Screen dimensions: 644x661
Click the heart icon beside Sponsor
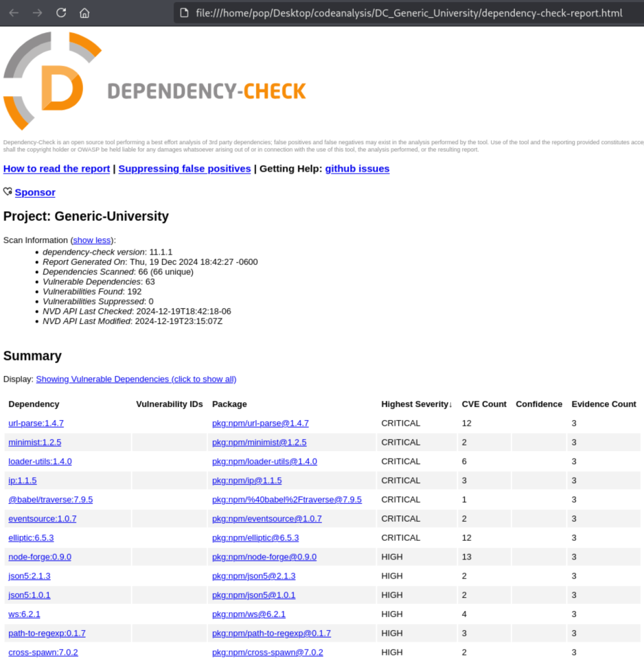(8, 192)
